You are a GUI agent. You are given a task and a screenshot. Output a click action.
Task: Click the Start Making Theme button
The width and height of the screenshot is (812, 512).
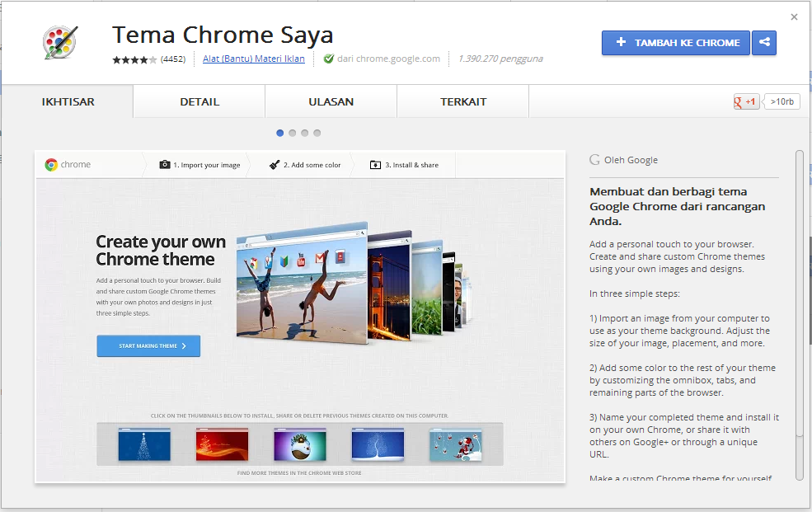tap(148, 345)
